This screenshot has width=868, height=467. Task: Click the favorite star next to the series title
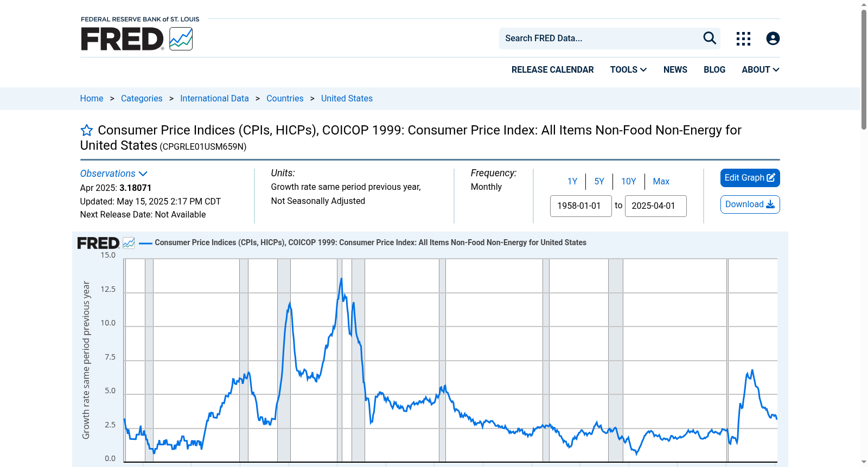87,130
